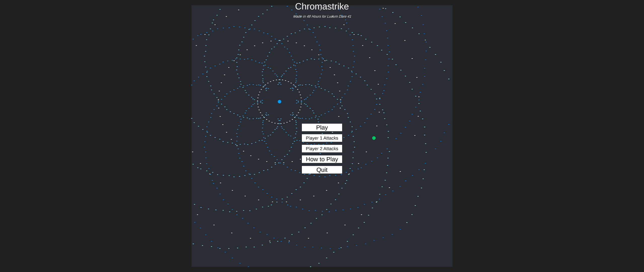The image size is (644, 272).
Task: Start the game with the Play button
Action: click(x=322, y=127)
